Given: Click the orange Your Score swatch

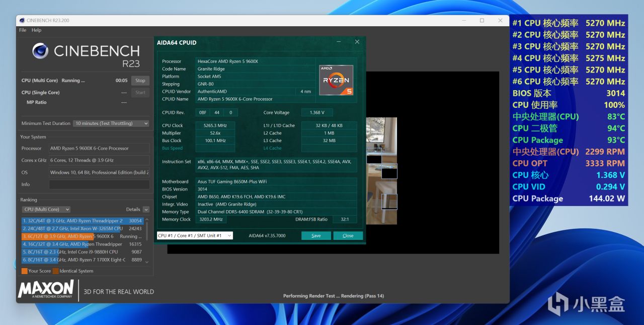Looking at the screenshot, I should click(x=24, y=271).
